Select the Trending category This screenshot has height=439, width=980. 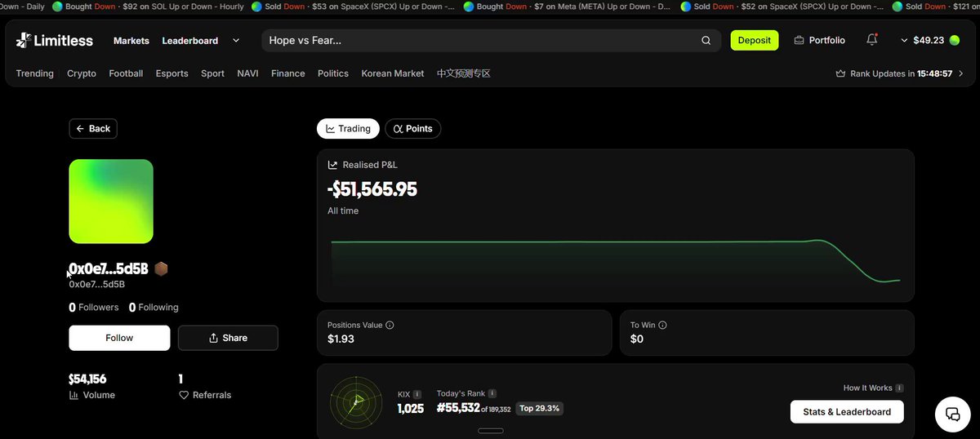click(x=35, y=73)
